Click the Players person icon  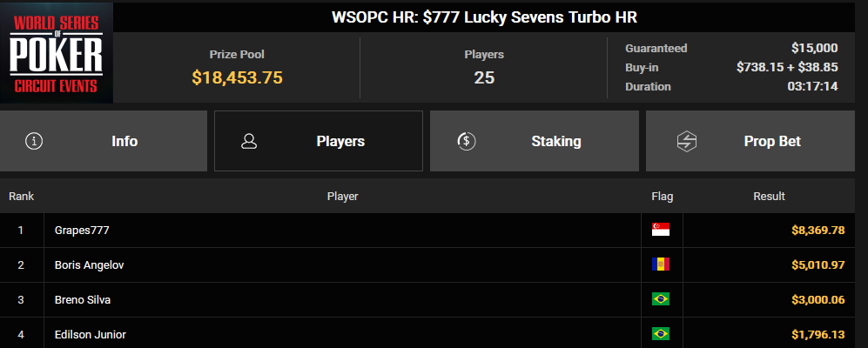(249, 141)
